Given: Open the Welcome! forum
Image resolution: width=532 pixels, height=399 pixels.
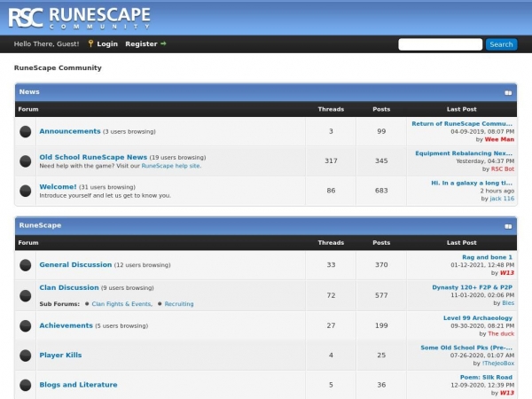Looking at the screenshot, I should [58, 186].
